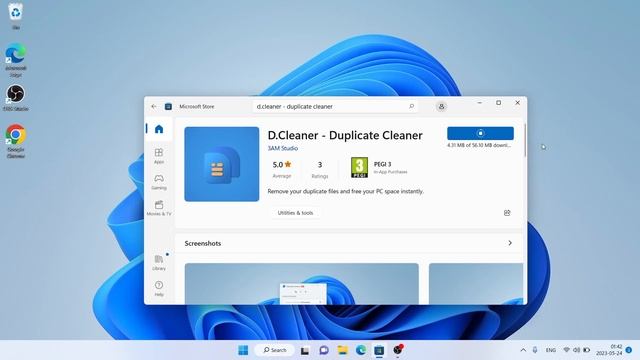
Task: Open Google Chrome desktop shortcut
Action: [x=16, y=141]
